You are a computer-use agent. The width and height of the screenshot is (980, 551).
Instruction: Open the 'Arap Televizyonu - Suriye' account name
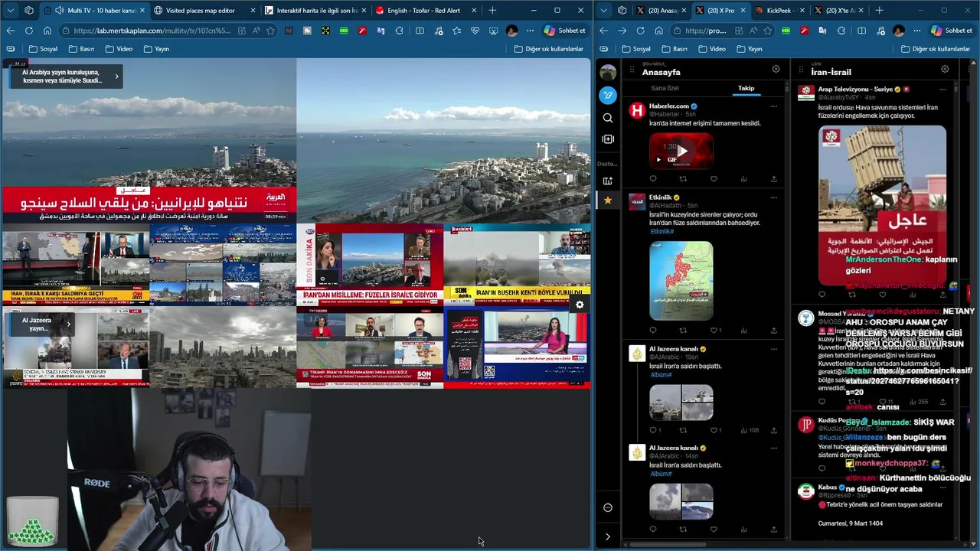pyautogui.click(x=855, y=90)
